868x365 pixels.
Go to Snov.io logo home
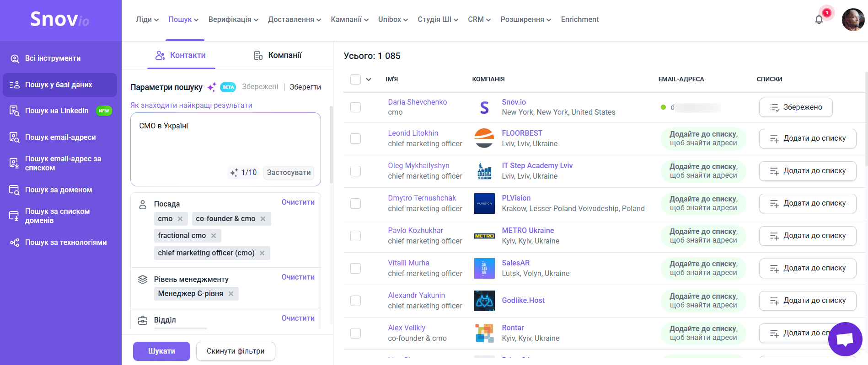60,19
